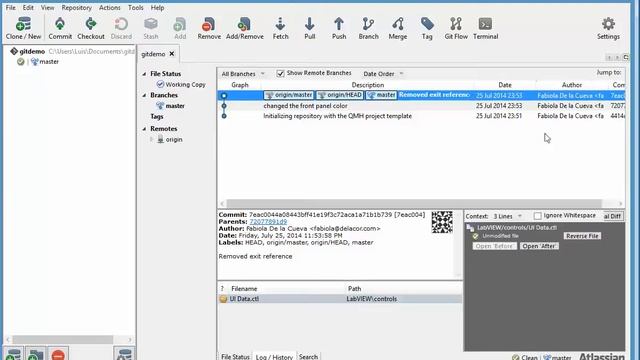This screenshot has width=640, height=360.
Task: Click the Description column header
Action: pyautogui.click(x=368, y=85)
